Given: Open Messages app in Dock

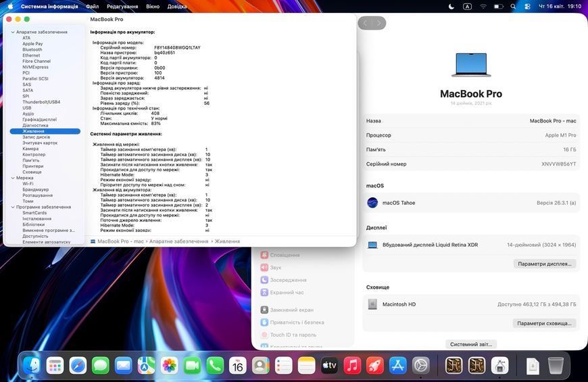Looking at the screenshot, I should click(101, 366).
